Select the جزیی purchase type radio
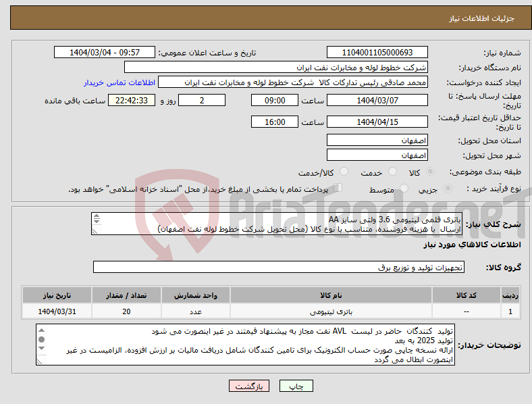 point(448,188)
